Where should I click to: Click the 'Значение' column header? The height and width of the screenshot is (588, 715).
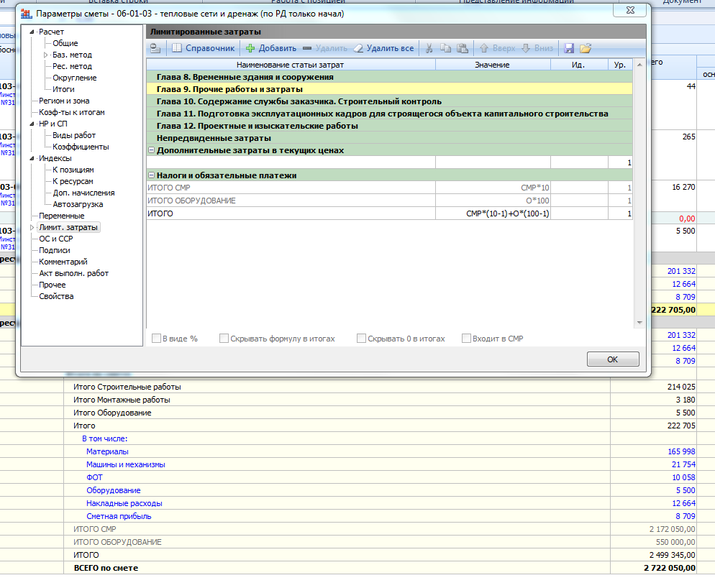click(492, 65)
